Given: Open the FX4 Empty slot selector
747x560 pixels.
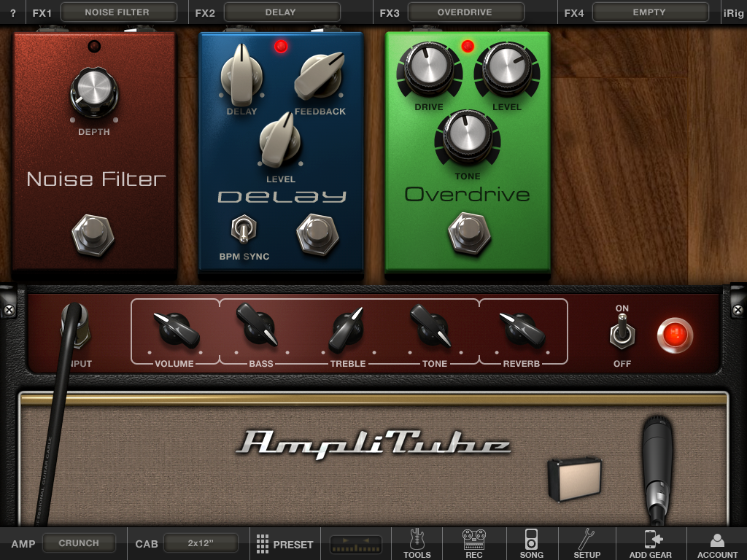Looking at the screenshot, I should 650,12.
